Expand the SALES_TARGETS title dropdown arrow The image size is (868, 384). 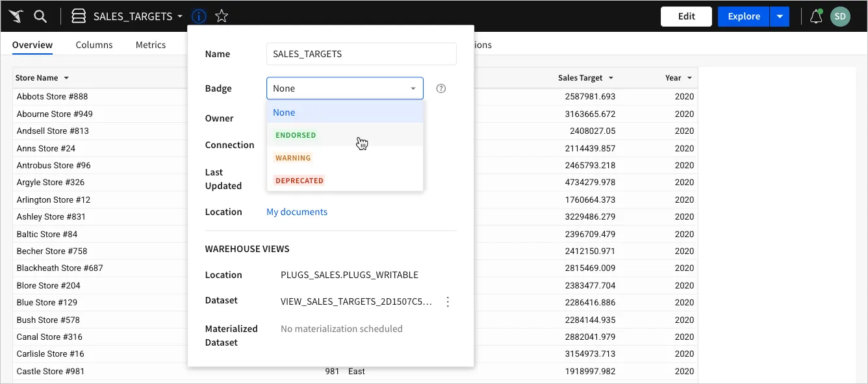180,16
